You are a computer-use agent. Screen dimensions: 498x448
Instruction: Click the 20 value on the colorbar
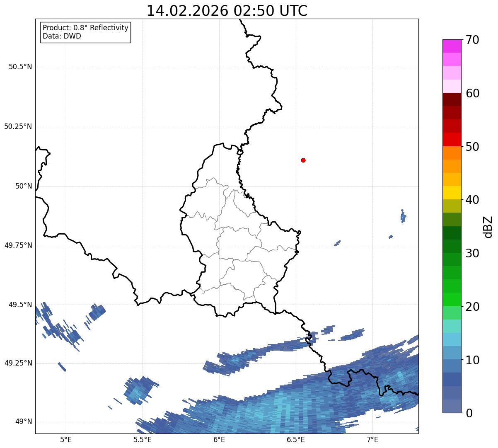(x=472, y=307)
